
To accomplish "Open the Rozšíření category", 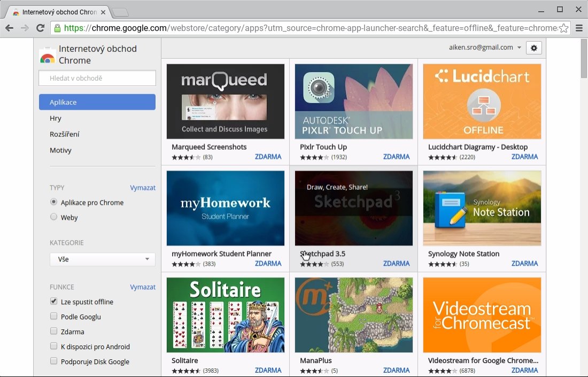I will pos(65,134).
